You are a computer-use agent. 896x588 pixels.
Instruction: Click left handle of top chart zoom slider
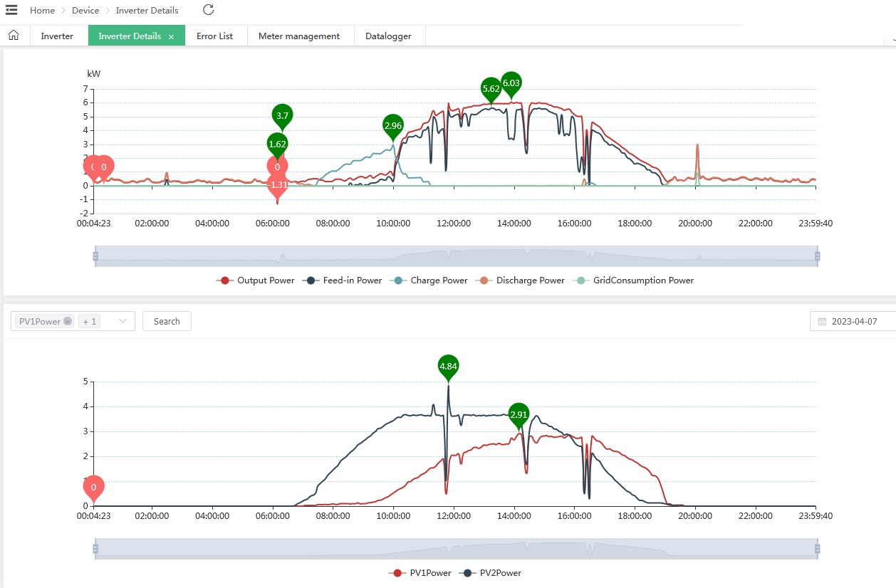click(x=95, y=256)
